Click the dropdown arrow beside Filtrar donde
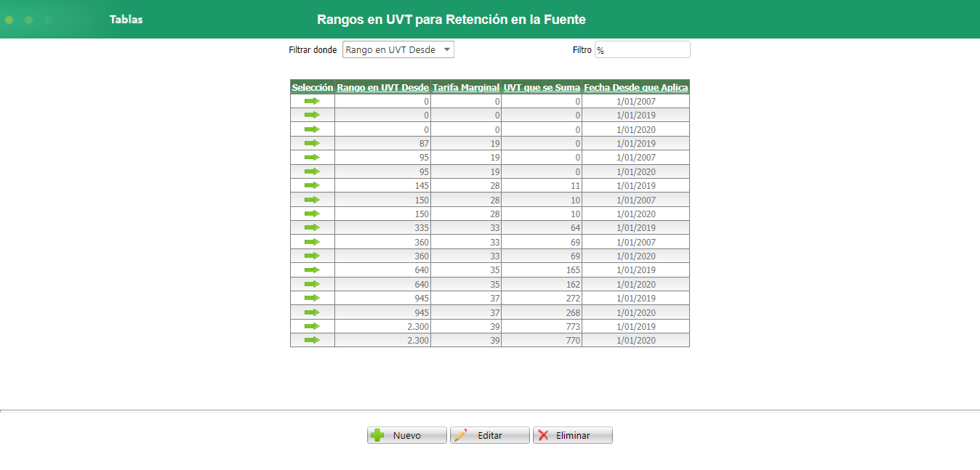 pos(446,49)
